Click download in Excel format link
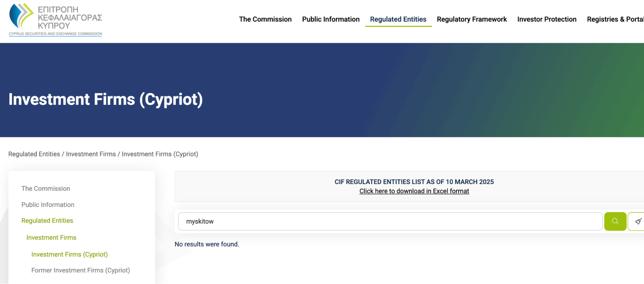Screen dimensions: 644x284 [x=414, y=191]
